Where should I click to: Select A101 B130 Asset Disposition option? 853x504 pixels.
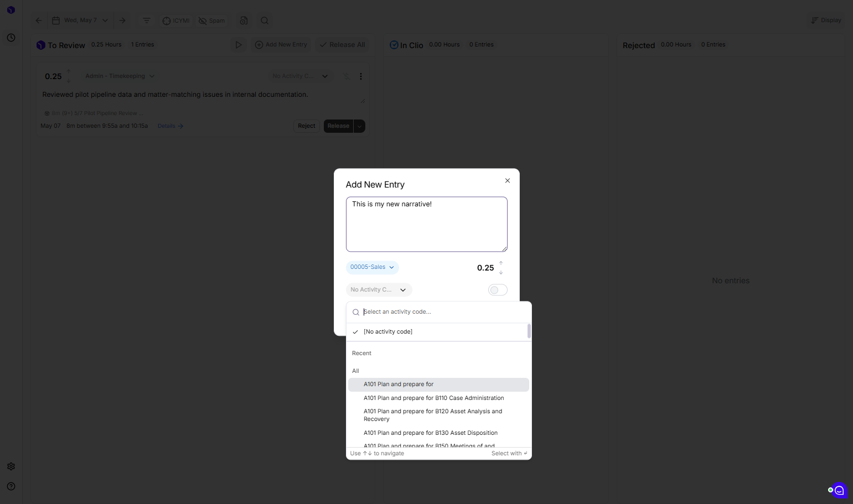click(x=438, y=433)
